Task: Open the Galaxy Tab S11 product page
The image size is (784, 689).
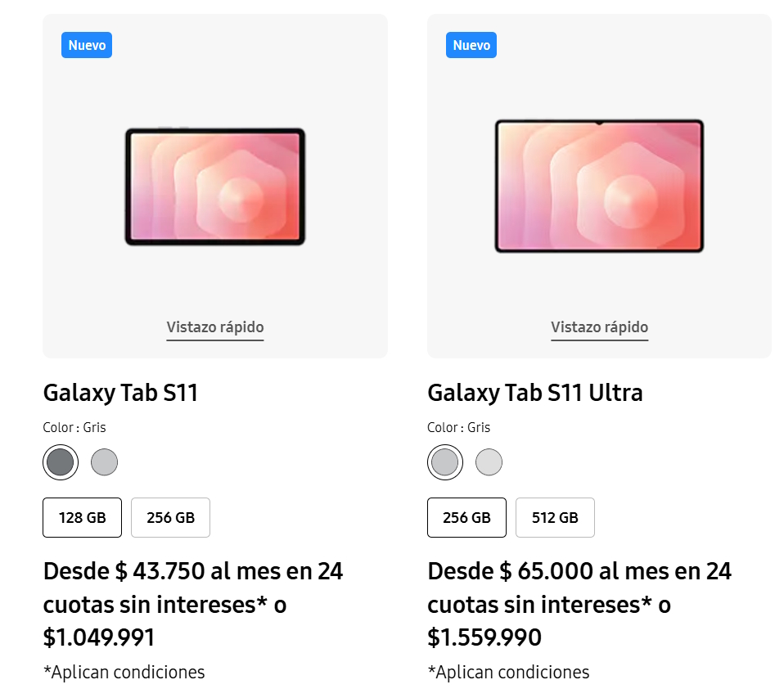Action: [x=121, y=393]
